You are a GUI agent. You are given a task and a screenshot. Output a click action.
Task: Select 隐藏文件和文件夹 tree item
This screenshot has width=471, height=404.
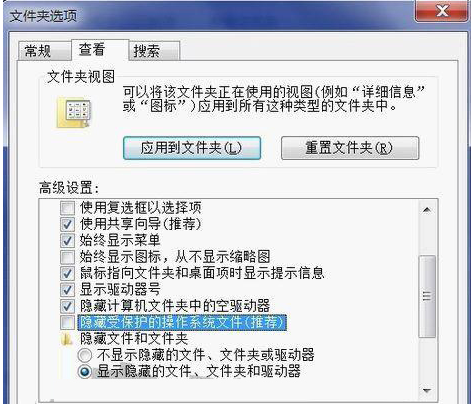[x=134, y=339]
